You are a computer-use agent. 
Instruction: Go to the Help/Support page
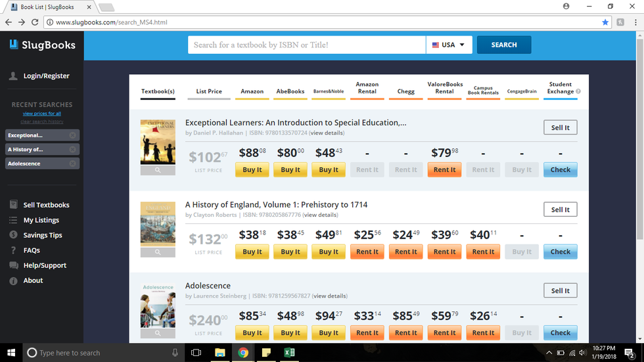(x=45, y=265)
